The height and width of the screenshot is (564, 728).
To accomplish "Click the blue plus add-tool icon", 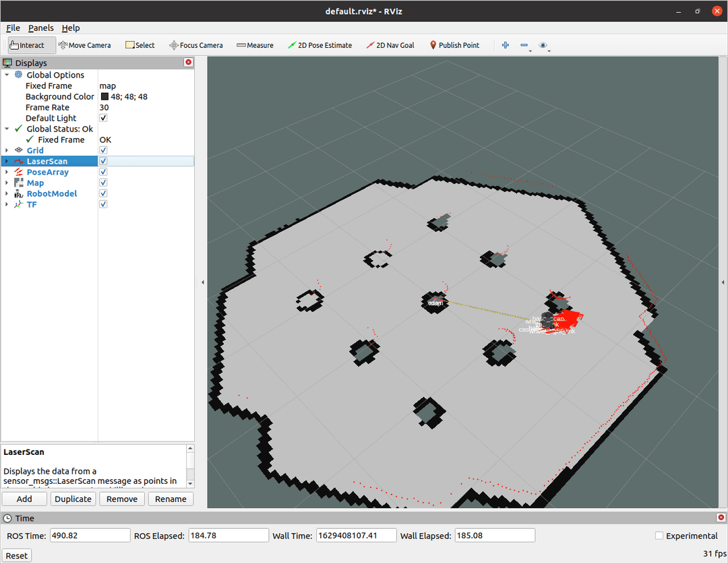I will tap(506, 45).
